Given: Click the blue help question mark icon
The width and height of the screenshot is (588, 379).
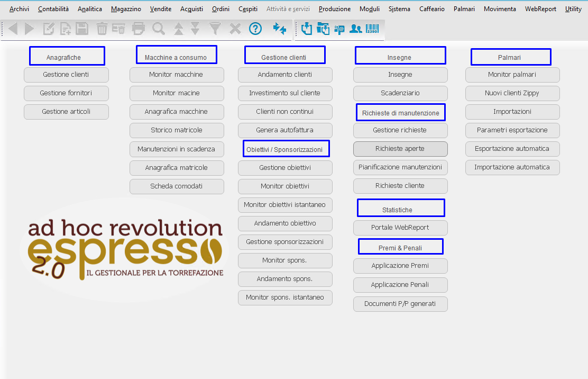Looking at the screenshot, I should pyautogui.click(x=255, y=29).
